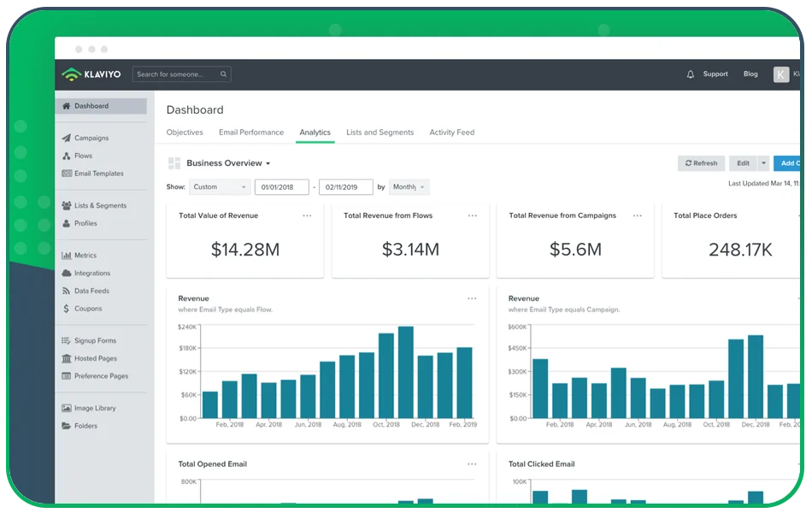Screen dimensions: 812x513
Task: Click the end date field 02/11/2019
Action: pos(346,187)
